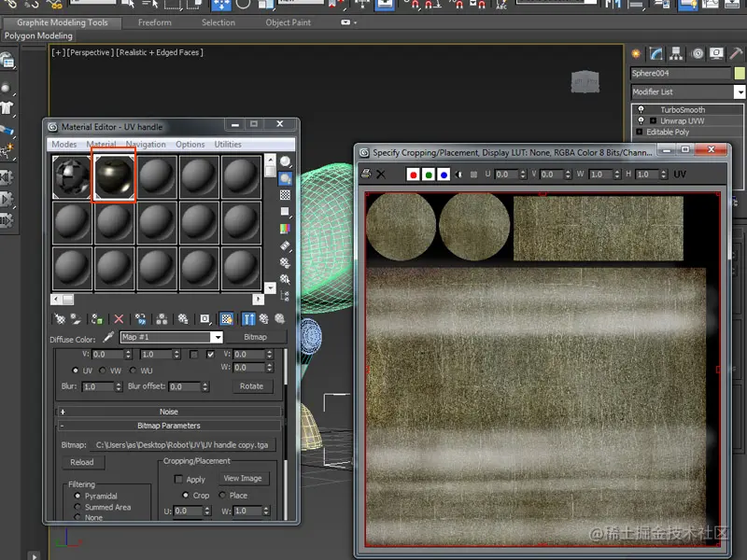The height and width of the screenshot is (560, 747).
Task: Select the Place radio button
Action: pos(222,496)
